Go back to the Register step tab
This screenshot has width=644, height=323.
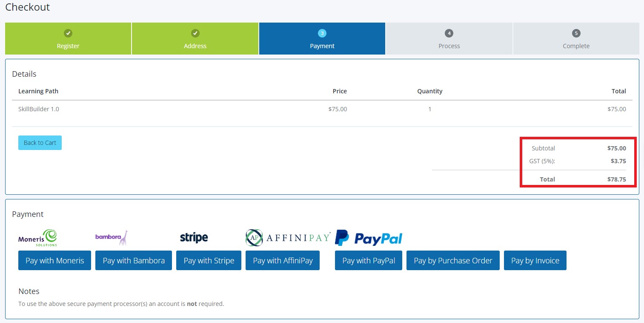(x=68, y=46)
